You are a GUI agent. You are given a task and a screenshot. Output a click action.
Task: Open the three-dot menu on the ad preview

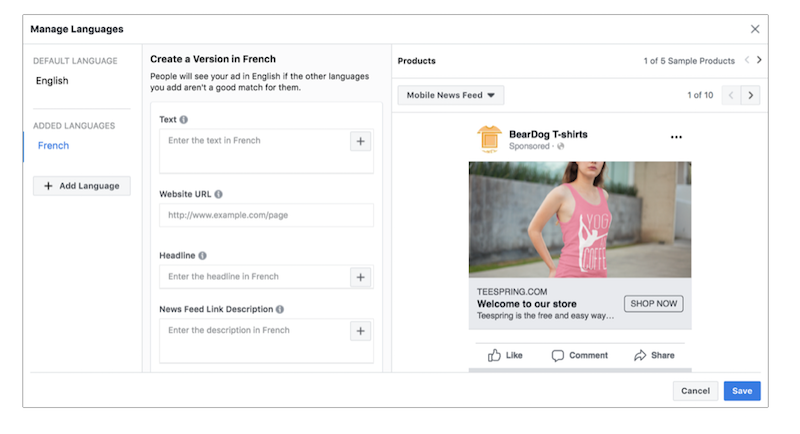[x=676, y=137]
